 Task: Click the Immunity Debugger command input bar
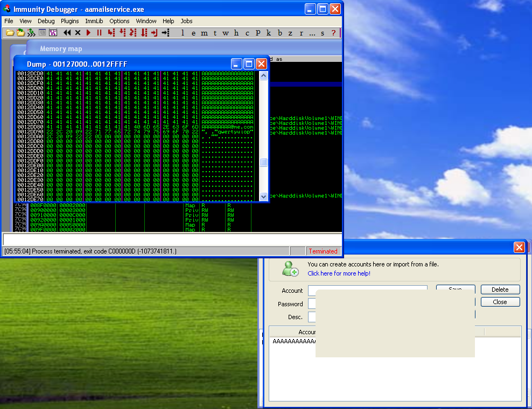point(172,239)
